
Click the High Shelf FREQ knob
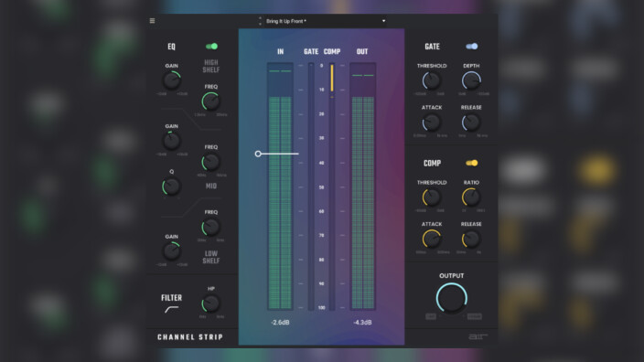pos(210,101)
